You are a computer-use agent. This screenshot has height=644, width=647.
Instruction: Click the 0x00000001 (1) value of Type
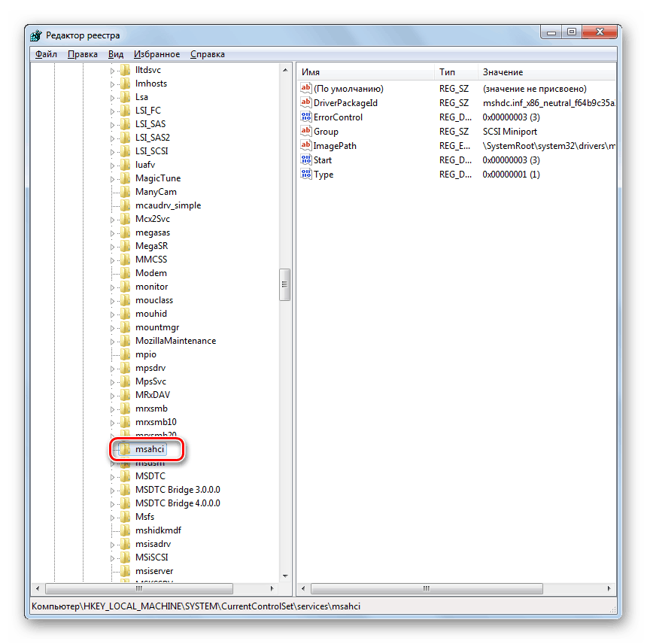click(512, 175)
